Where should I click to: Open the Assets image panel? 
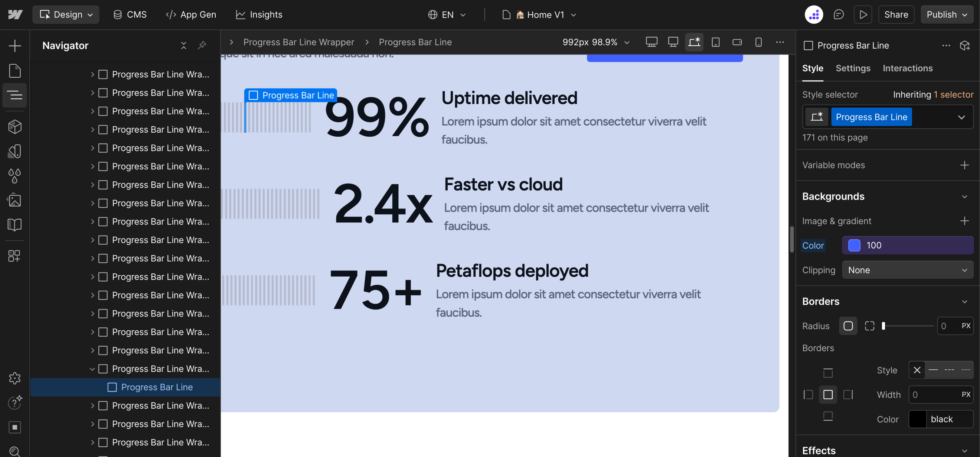[14, 200]
